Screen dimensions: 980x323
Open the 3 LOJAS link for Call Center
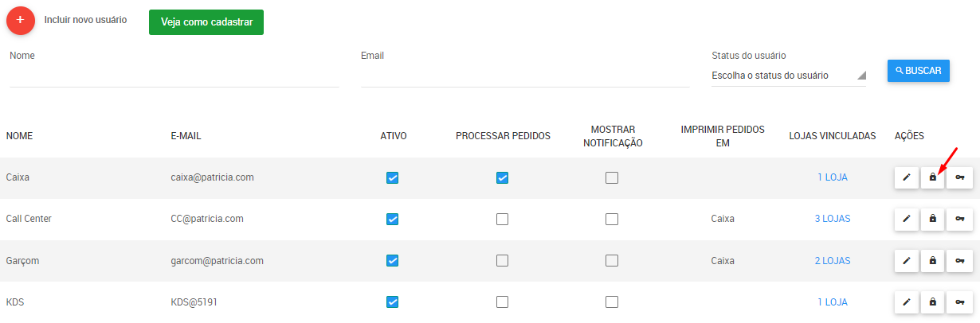(x=833, y=219)
